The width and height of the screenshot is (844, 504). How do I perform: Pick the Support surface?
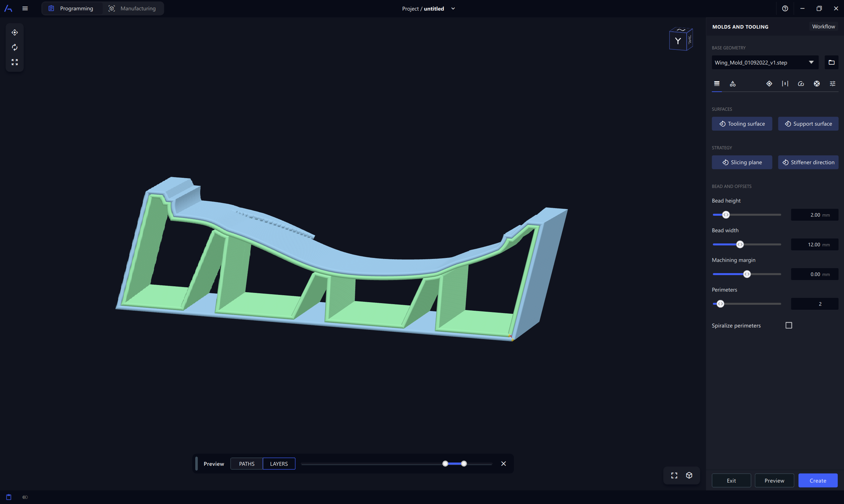[x=808, y=124]
